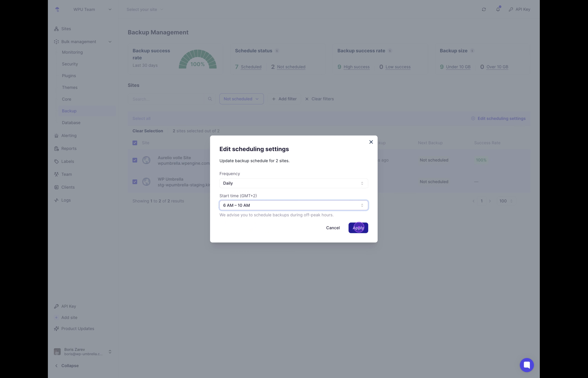Go to the next results page
588x378 pixels.
[x=490, y=201]
